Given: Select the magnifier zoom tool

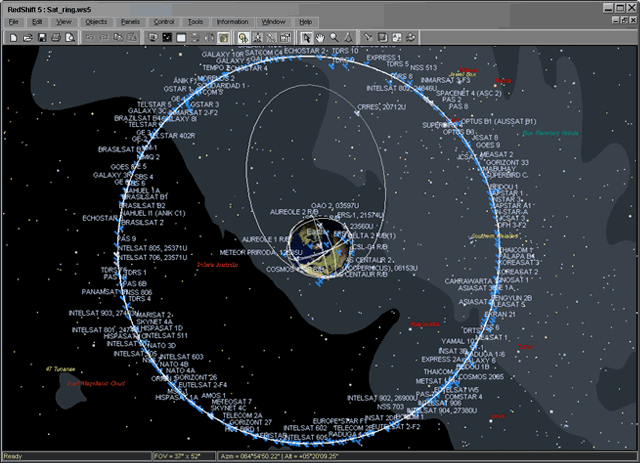Looking at the screenshot, I should [333, 37].
